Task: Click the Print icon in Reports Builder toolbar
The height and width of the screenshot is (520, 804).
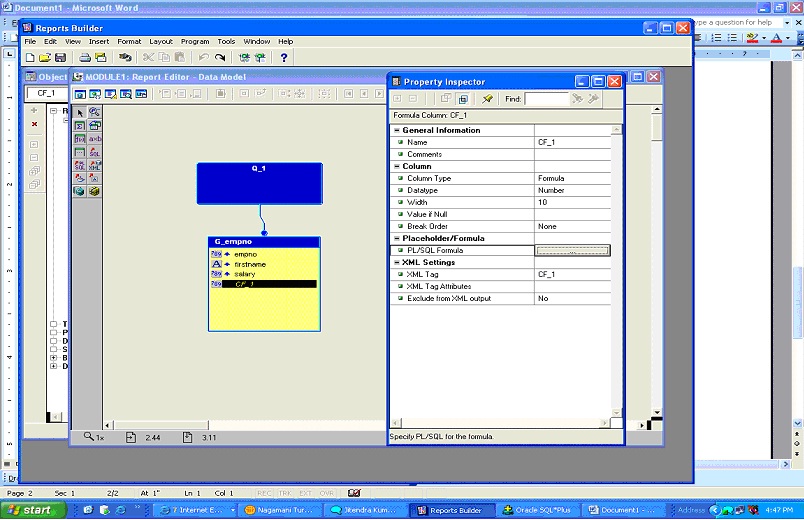Action: tap(85, 57)
